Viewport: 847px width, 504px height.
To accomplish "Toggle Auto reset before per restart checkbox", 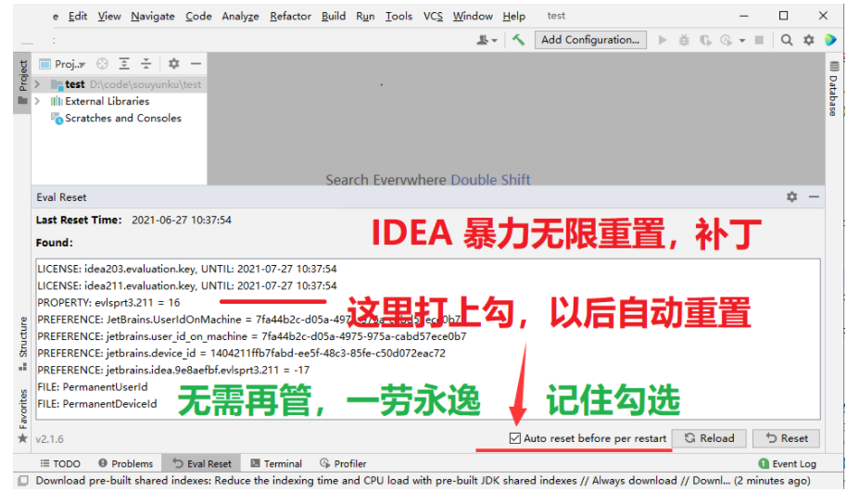I will (x=515, y=438).
